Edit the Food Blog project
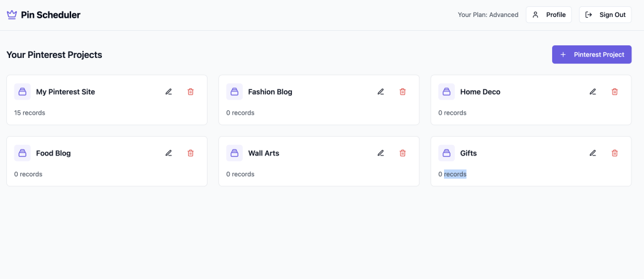Image resolution: width=644 pixels, height=279 pixels. coord(169,153)
